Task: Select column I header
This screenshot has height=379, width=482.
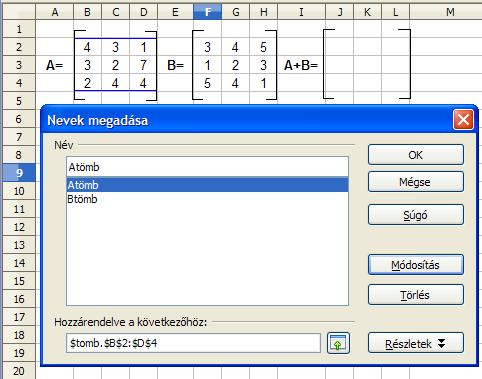Action: (301, 12)
